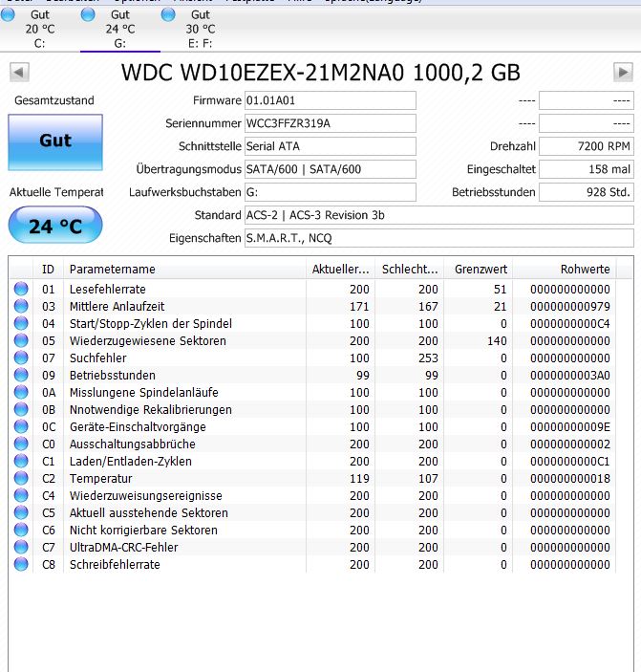
Task: Click the ID column header
Action: [x=48, y=270]
